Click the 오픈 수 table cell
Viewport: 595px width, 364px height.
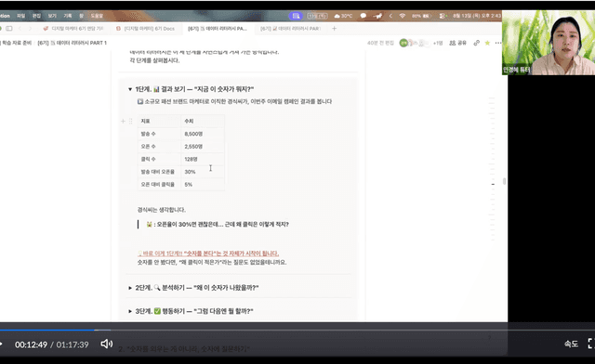click(x=159, y=147)
